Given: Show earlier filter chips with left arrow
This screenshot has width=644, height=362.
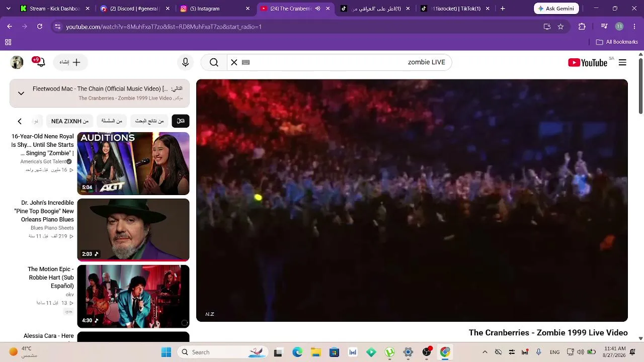Looking at the screenshot, I should click(x=20, y=121).
